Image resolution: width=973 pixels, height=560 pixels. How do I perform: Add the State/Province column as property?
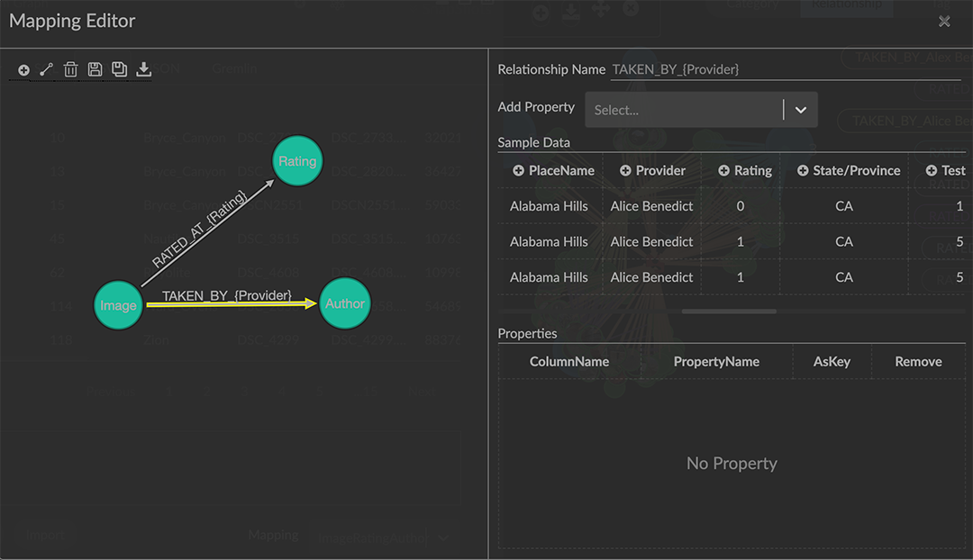click(803, 171)
